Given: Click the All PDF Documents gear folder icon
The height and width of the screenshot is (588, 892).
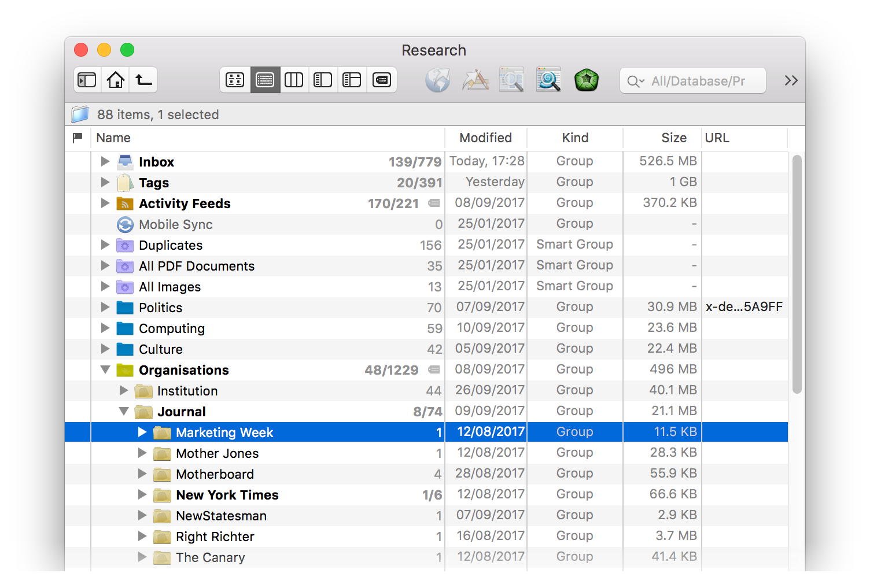Looking at the screenshot, I should pyautogui.click(x=125, y=266).
